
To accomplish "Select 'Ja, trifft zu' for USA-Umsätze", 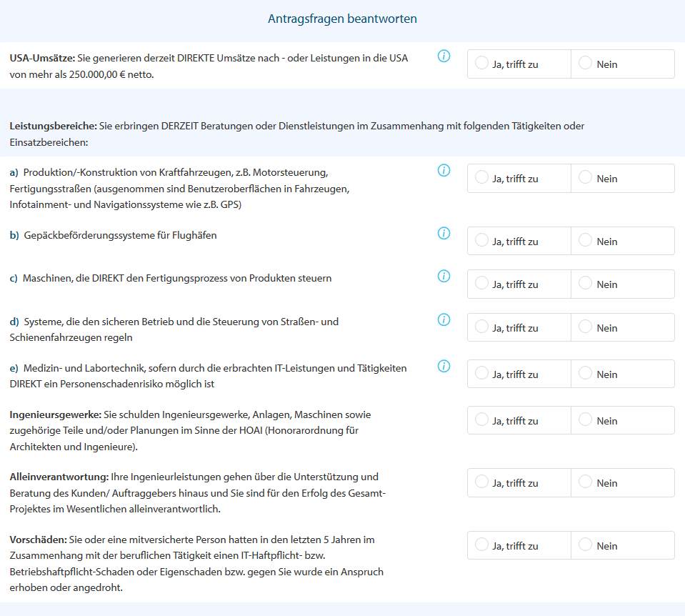I will click(x=482, y=64).
